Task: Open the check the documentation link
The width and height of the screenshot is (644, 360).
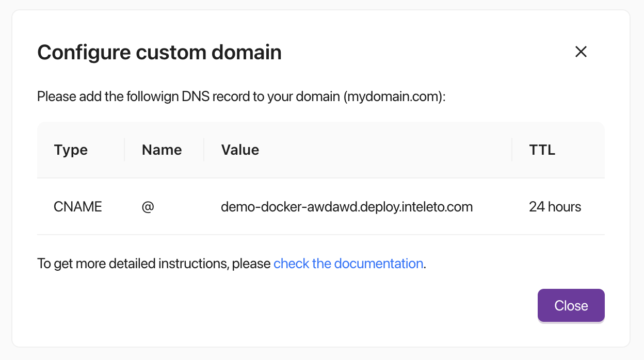Action: click(348, 264)
